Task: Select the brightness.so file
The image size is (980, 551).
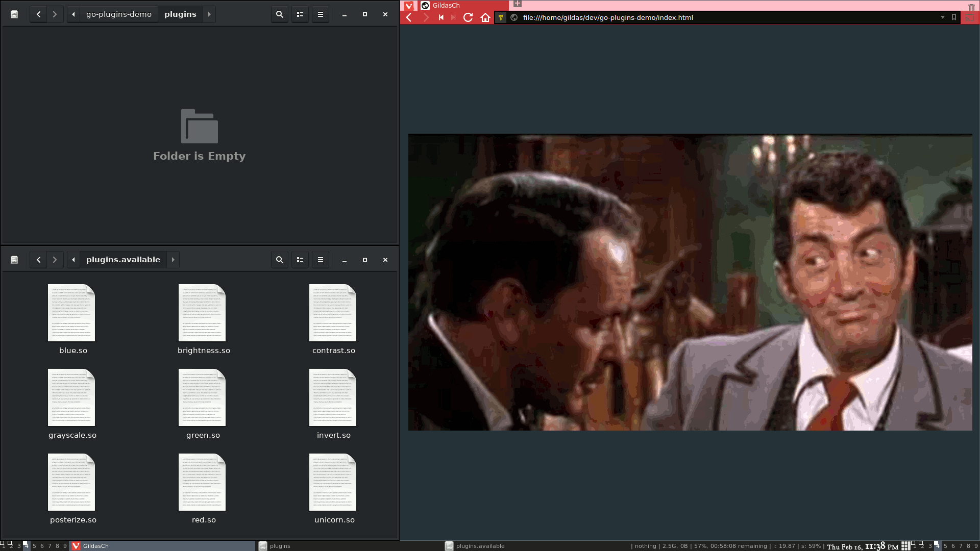Action: pyautogui.click(x=203, y=319)
